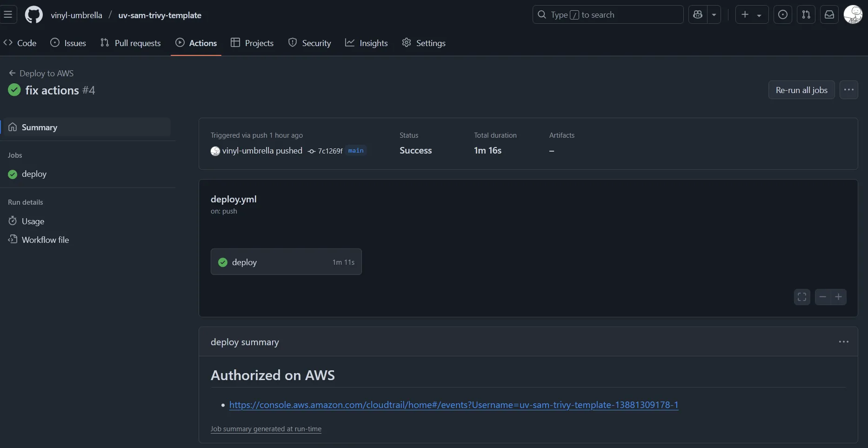Open the profile avatar menu
Viewport: 868px width, 448px height.
(x=854, y=14)
